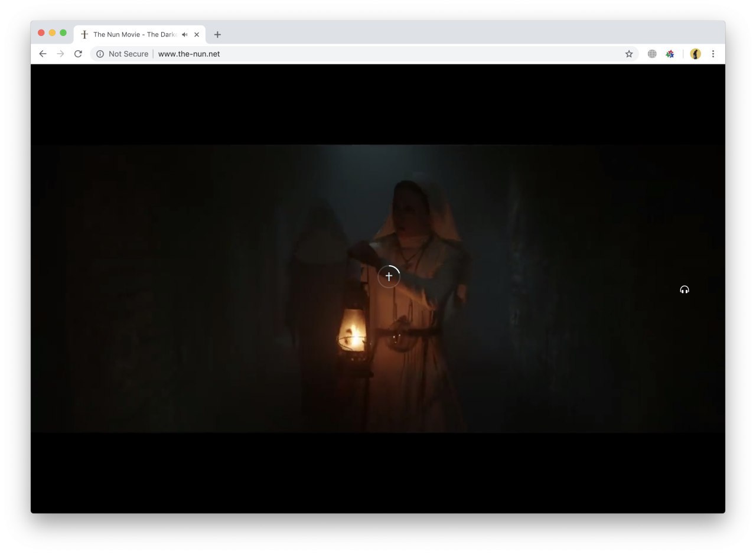This screenshot has width=756, height=554.
Task: Open the colorful pinwheel extension
Action: click(670, 54)
